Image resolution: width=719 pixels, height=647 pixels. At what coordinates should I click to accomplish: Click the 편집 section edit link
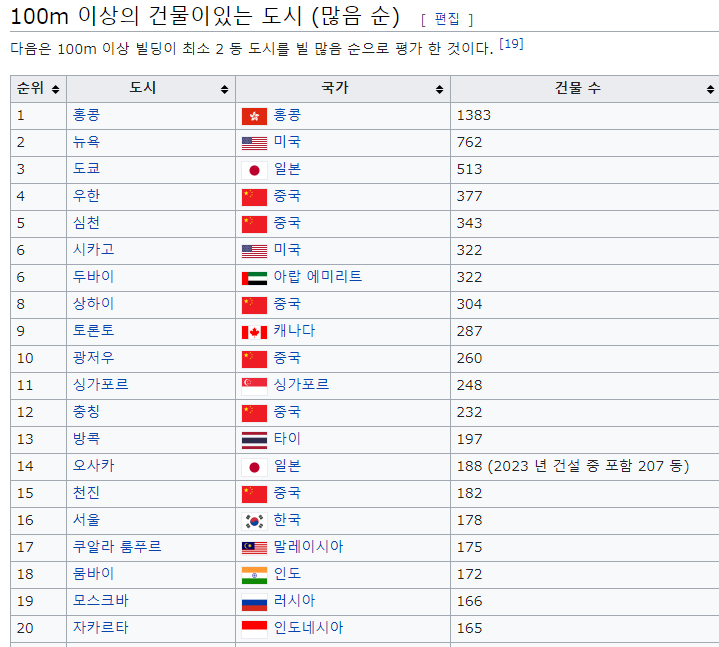446,19
